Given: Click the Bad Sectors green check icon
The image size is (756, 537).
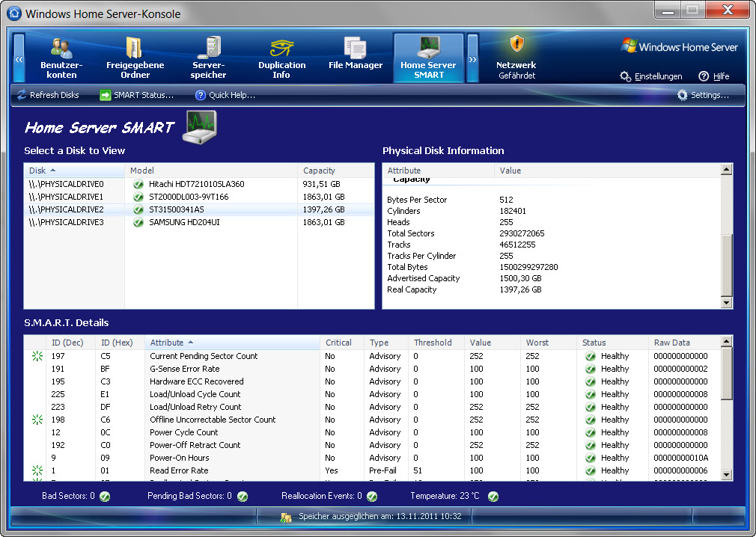Looking at the screenshot, I should point(105,496).
